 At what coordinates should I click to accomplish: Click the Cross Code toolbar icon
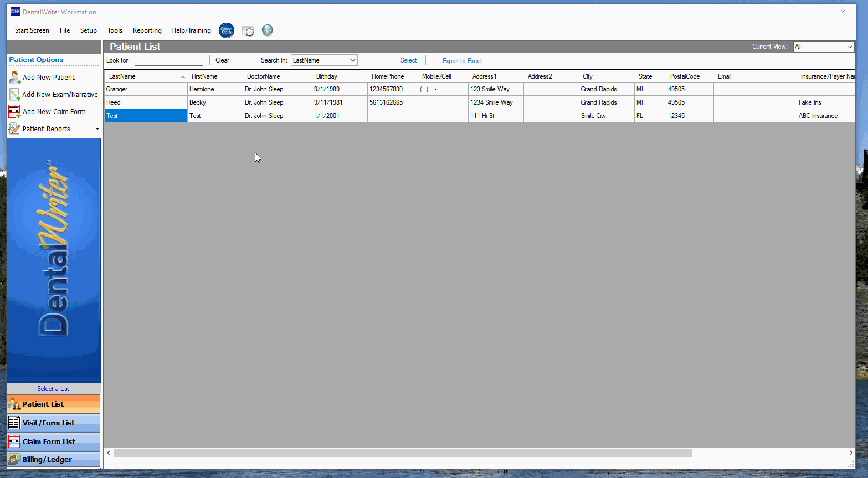(x=227, y=30)
